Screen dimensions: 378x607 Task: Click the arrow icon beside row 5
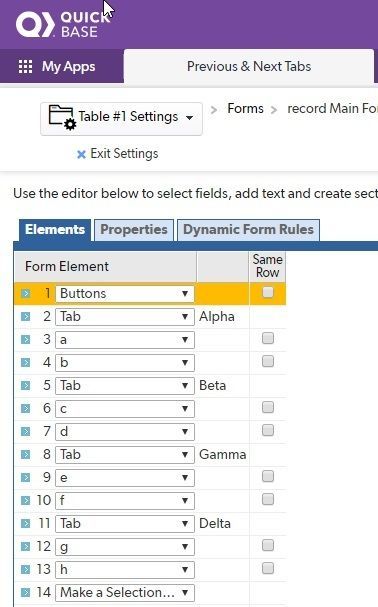(x=26, y=386)
